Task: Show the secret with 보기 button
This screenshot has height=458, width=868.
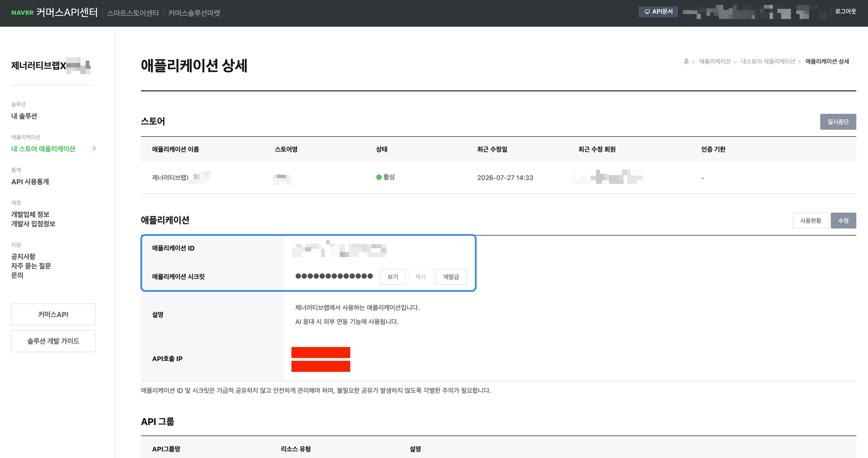Action: click(x=393, y=277)
